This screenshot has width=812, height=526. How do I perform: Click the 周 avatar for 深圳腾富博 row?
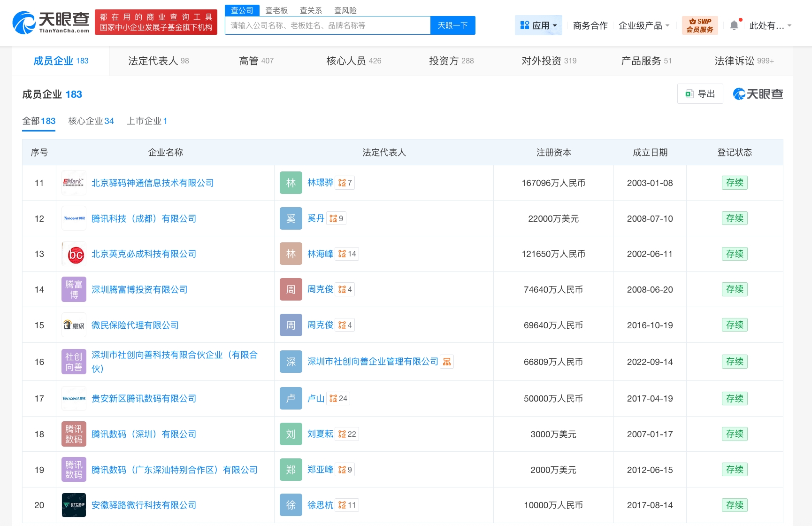[x=291, y=290]
